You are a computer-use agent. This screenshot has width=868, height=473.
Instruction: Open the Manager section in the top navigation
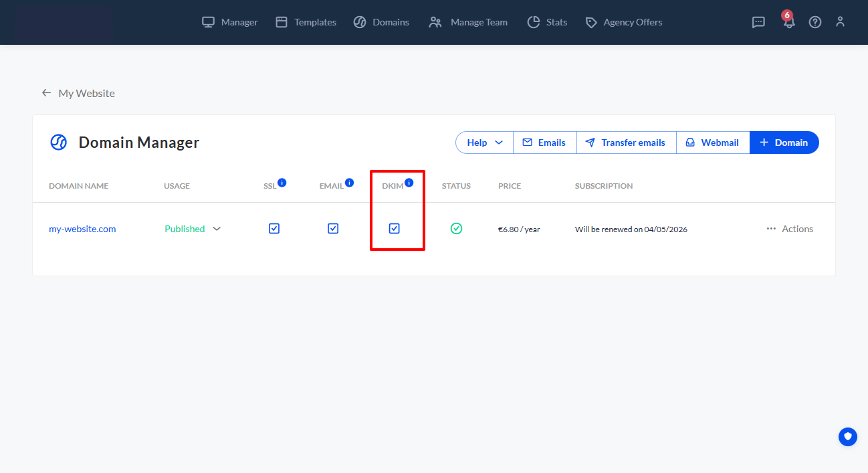229,22
